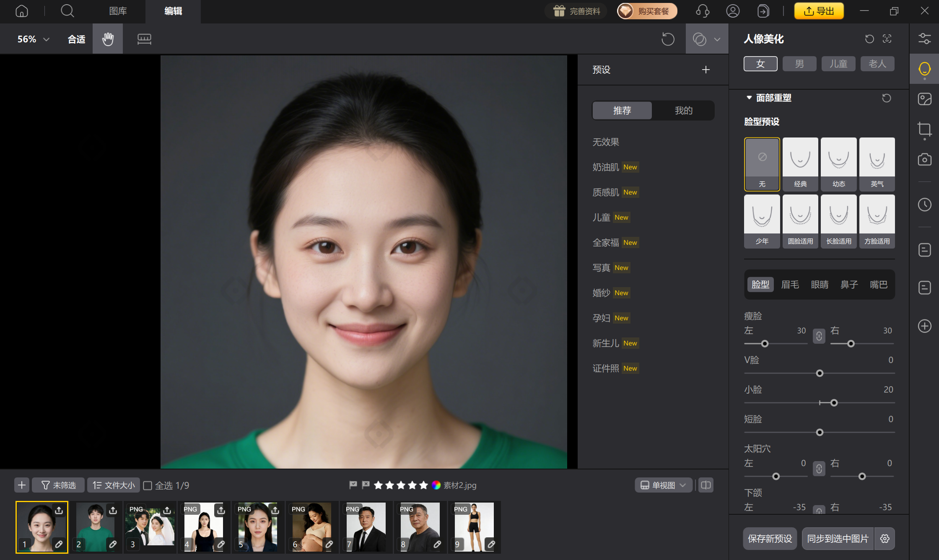Image resolution: width=939 pixels, height=560 pixels.
Task: Collapse the 面部重塑 section triangle
Action: 749,98
